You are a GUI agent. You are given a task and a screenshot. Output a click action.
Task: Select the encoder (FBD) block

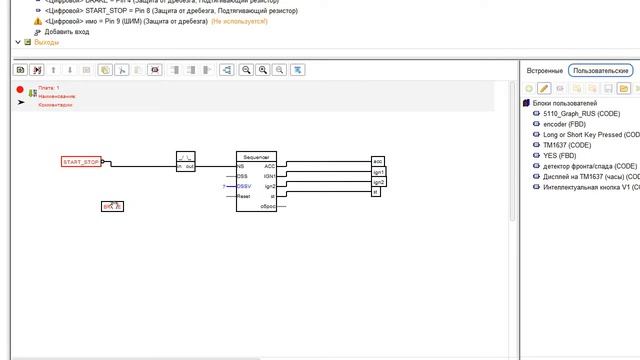564,124
